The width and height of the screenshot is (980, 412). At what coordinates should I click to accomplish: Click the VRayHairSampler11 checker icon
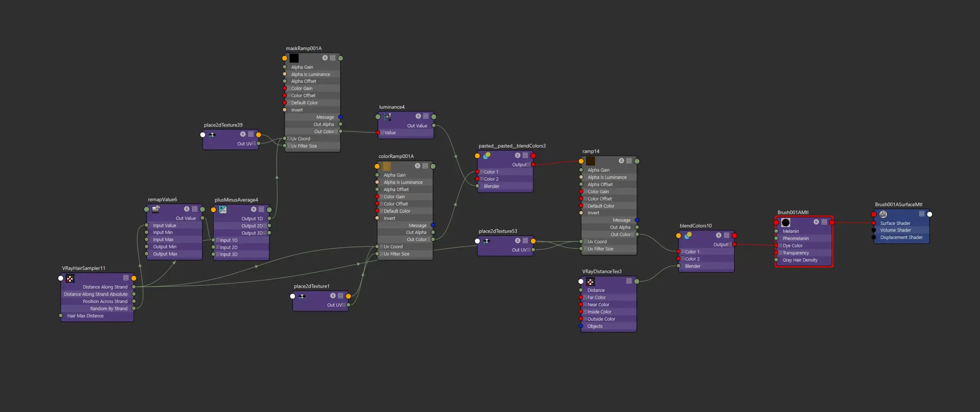point(70,278)
